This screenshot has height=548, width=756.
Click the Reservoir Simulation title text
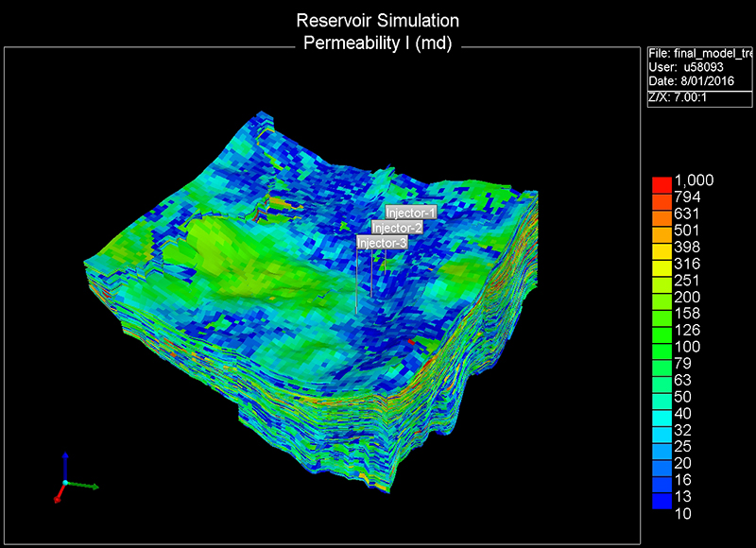pos(378,20)
